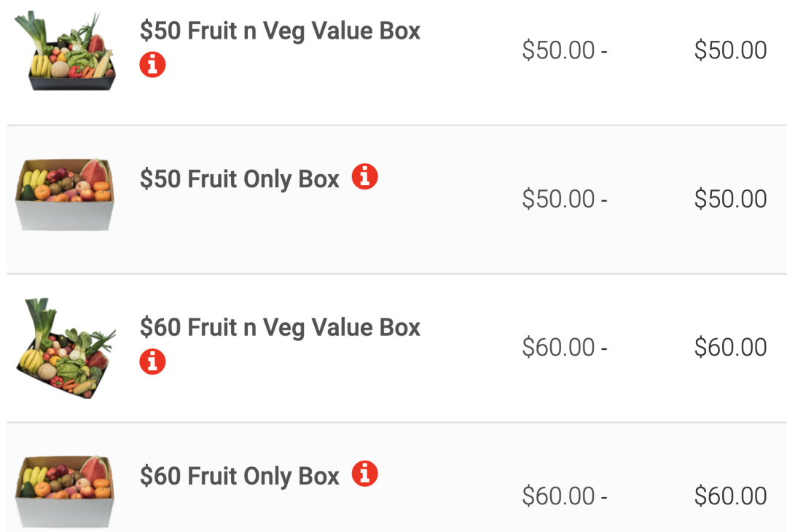Click total $60.00 for $60 Fruit n Veg Box
The height and width of the screenshot is (532, 787).
click(x=730, y=348)
